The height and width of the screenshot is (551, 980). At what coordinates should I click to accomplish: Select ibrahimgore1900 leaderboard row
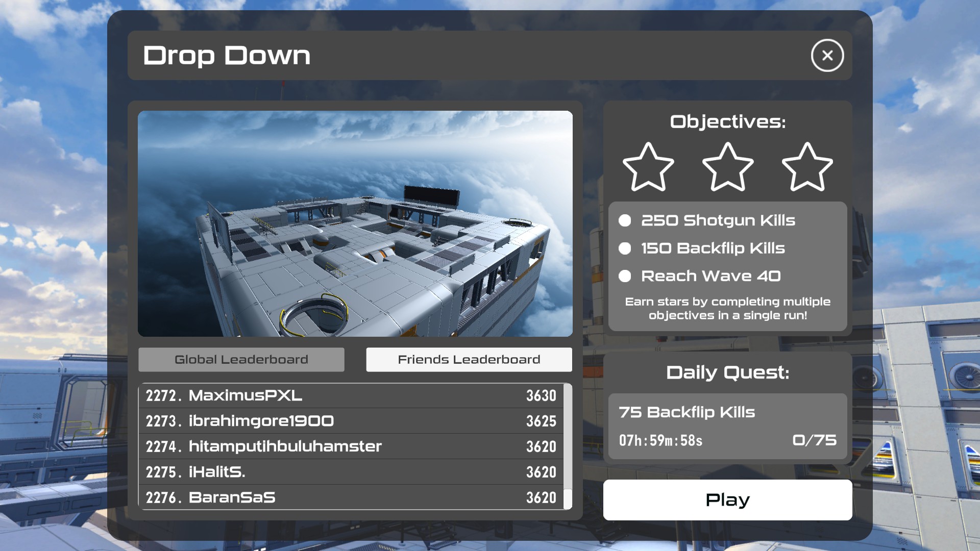(350, 421)
